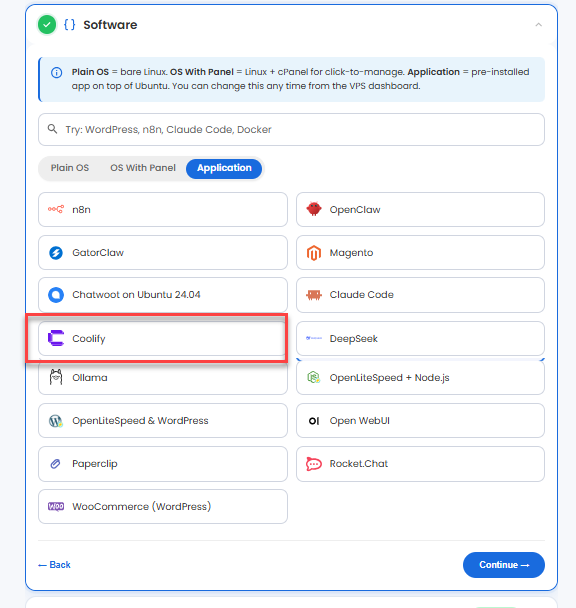Select the Magento application card
The width and height of the screenshot is (576, 608).
pyautogui.click(x=420, y=252)
